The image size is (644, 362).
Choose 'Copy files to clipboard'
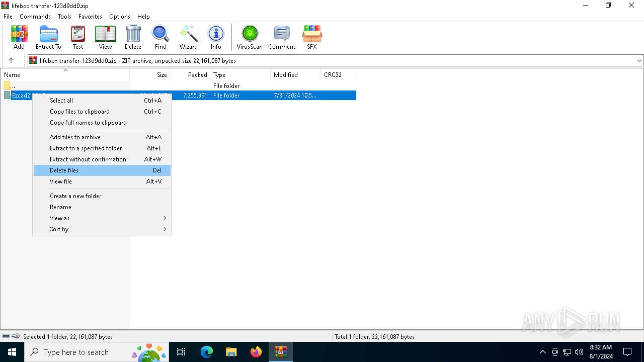(x=102, y=112)
